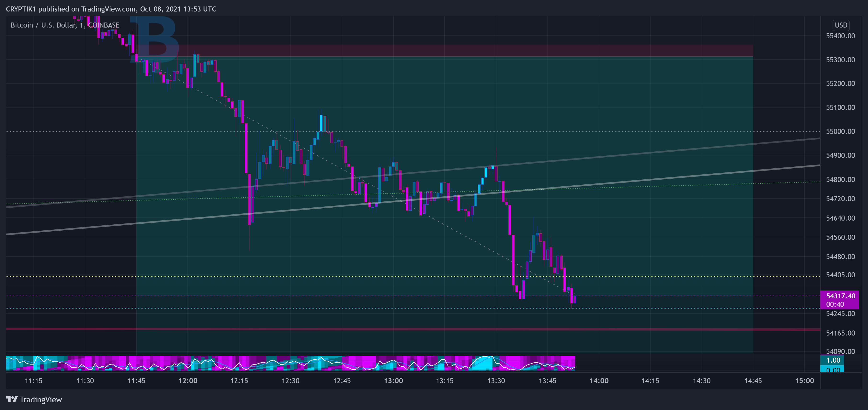
Task: Click the 12:45 time axis label
Action: coord(342,381)
